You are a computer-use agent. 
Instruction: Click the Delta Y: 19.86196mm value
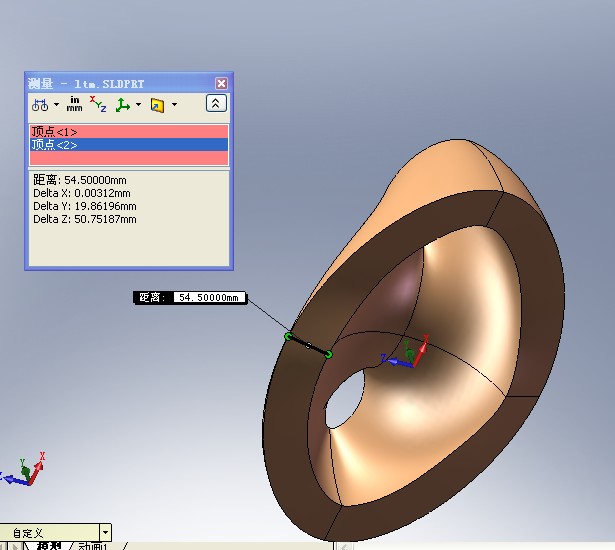click(x=85, y=206)
